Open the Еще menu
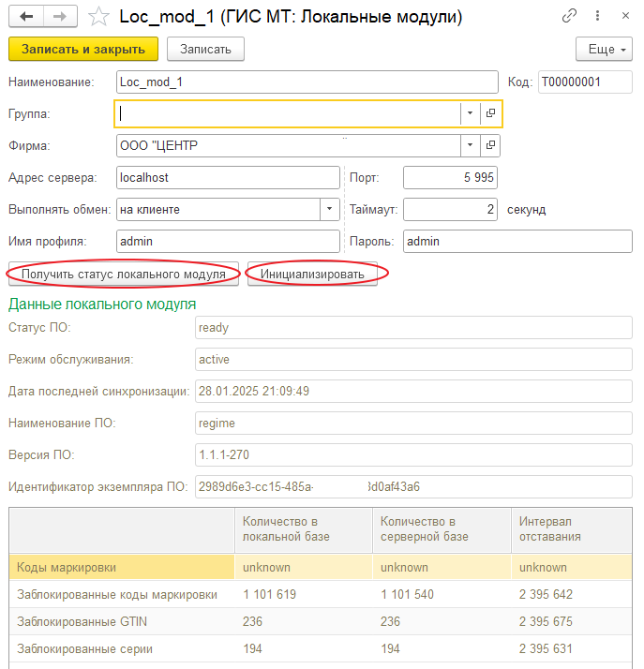The image size is (644, 669). 604,49
